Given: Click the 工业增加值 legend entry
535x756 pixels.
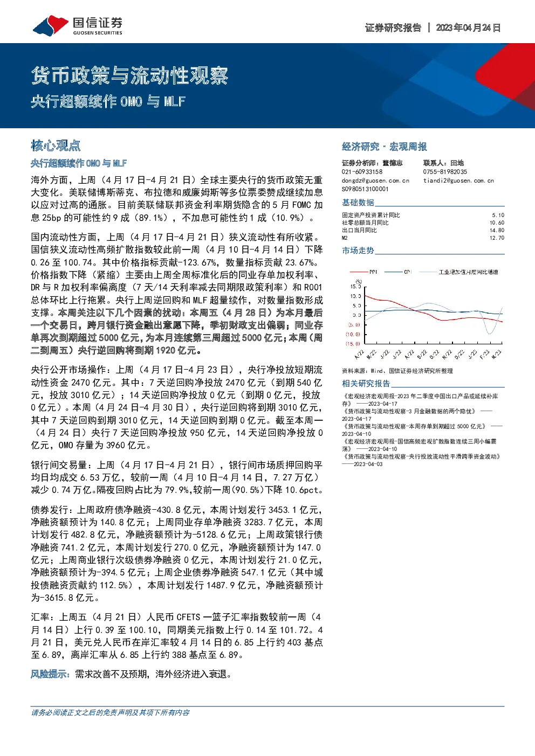Looking at the screenshot, I should coord(459,272).
